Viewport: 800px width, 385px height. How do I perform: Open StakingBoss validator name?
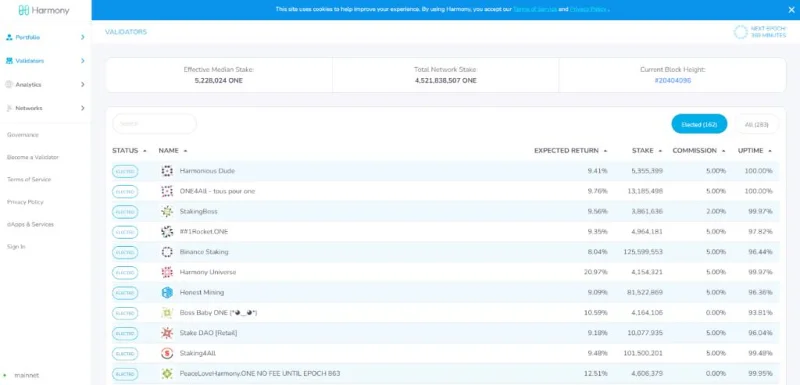(x=198, y=211)
